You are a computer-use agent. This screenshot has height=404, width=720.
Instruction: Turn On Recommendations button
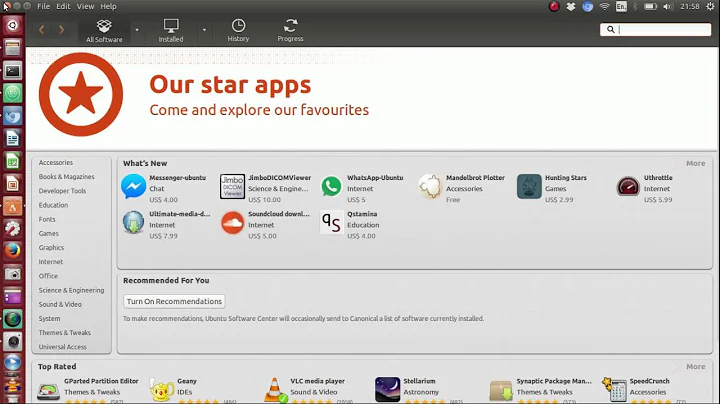[174, 302]
